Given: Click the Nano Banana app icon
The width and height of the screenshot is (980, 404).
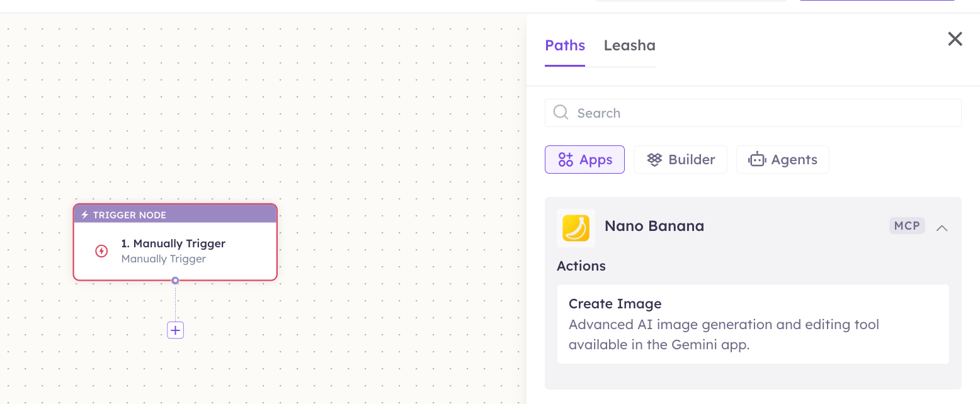Looking at the screenshot, I should (576, 227).
